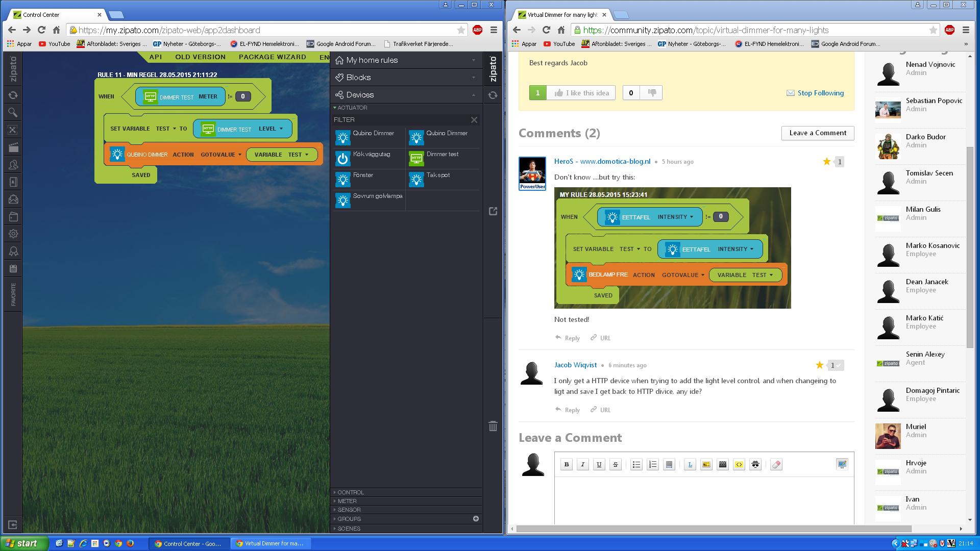Click in the comment text area
980x551 pixels.
pos(704,500)
